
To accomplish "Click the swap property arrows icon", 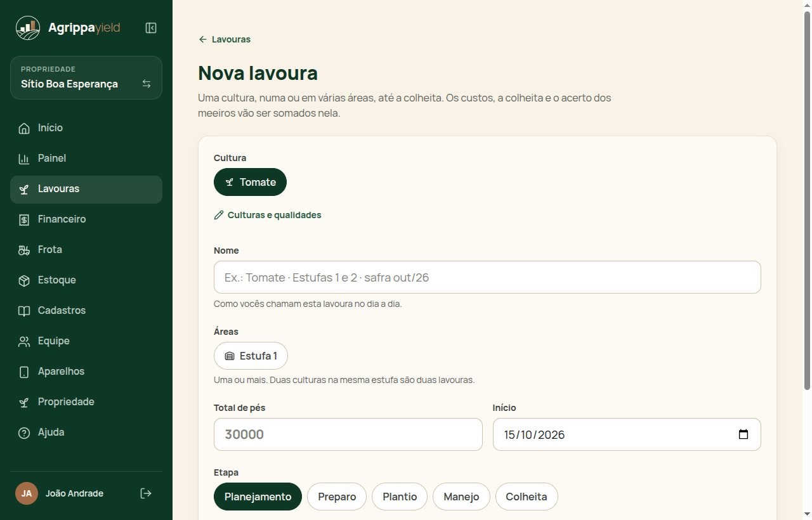I will pos(147,84).
